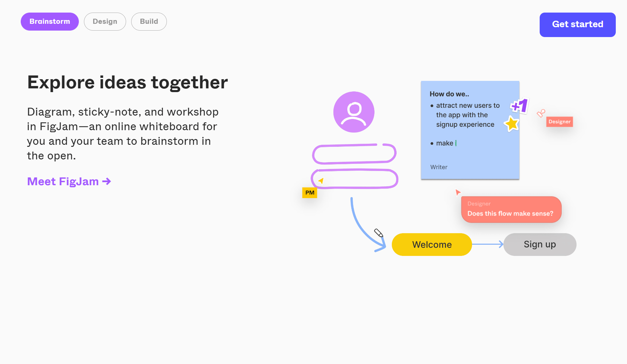Click the yellow PM name tag
627x364 pixels.
coord(310,193)
